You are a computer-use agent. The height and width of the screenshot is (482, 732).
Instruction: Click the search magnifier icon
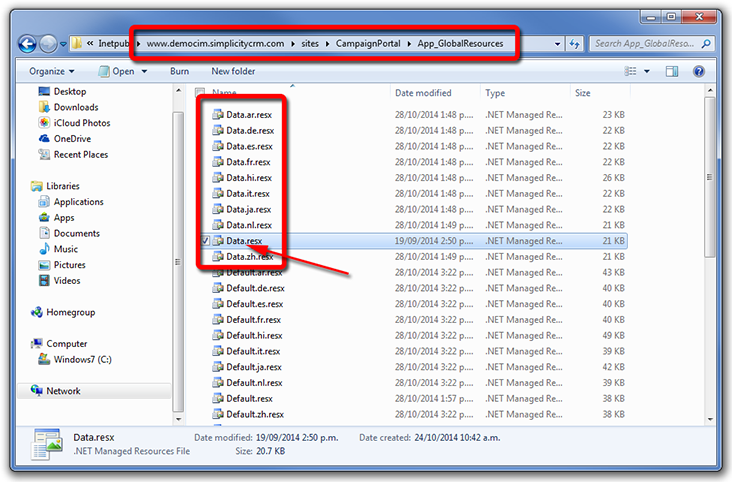coord(706,44)
